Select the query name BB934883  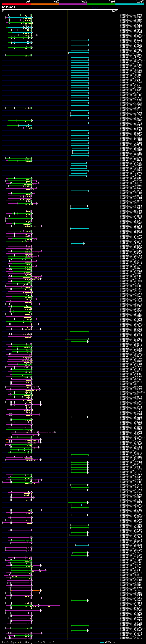8,7
